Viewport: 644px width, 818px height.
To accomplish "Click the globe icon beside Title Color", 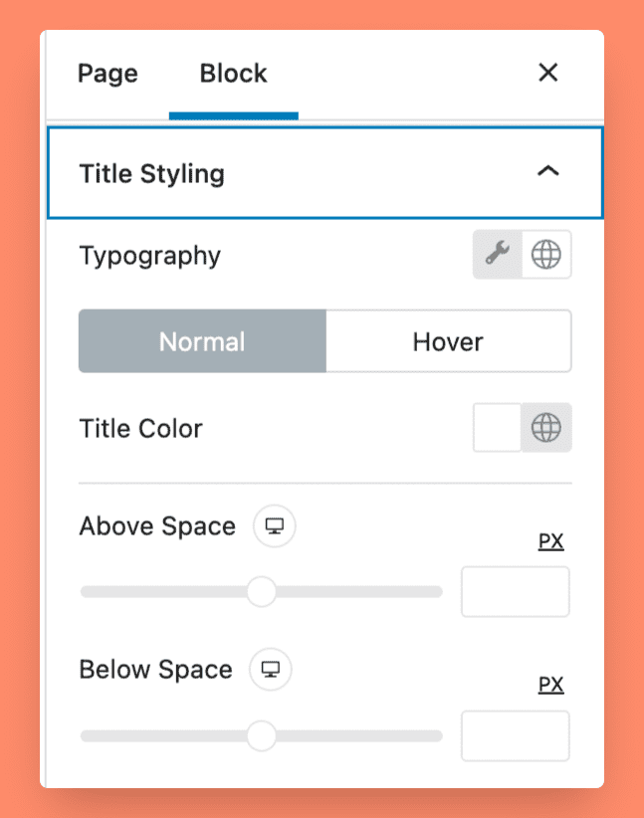I will pyautogui.click(x=545, y=428).
